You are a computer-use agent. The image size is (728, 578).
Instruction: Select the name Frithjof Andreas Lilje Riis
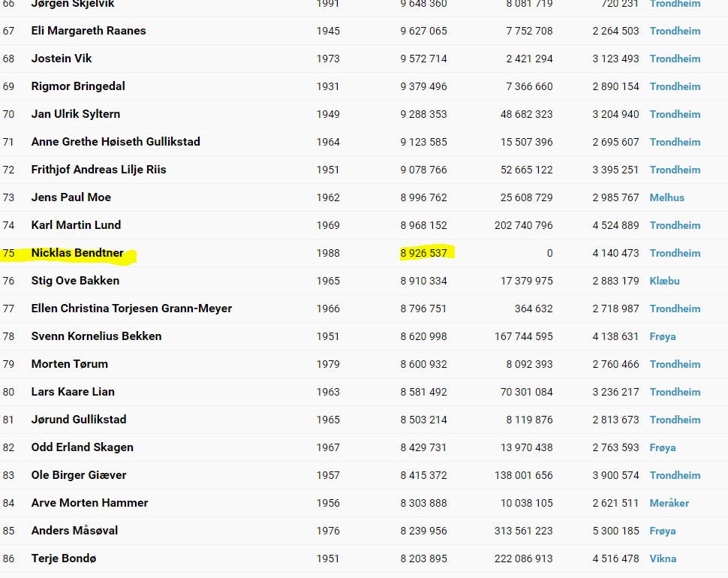(98, 170)
